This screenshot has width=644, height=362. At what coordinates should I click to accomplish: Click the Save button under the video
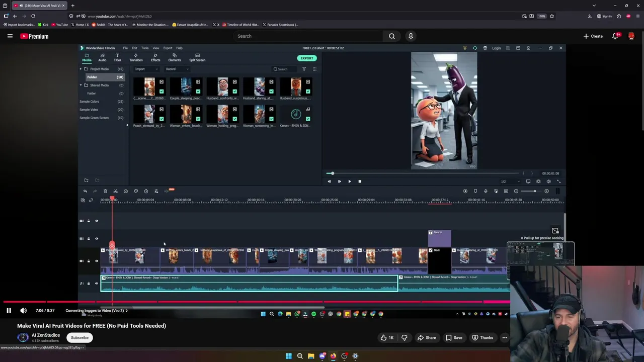[454, 338]
